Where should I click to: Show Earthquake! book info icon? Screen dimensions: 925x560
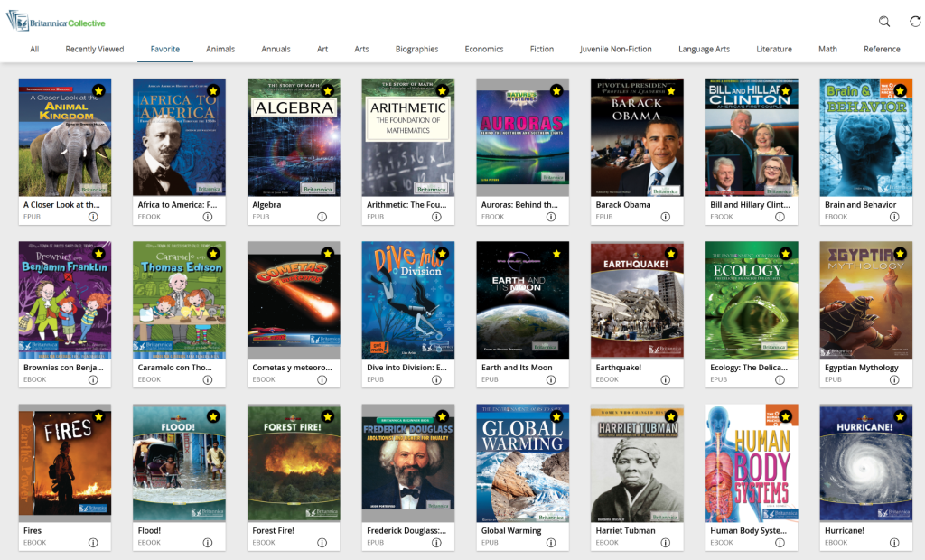666,379
